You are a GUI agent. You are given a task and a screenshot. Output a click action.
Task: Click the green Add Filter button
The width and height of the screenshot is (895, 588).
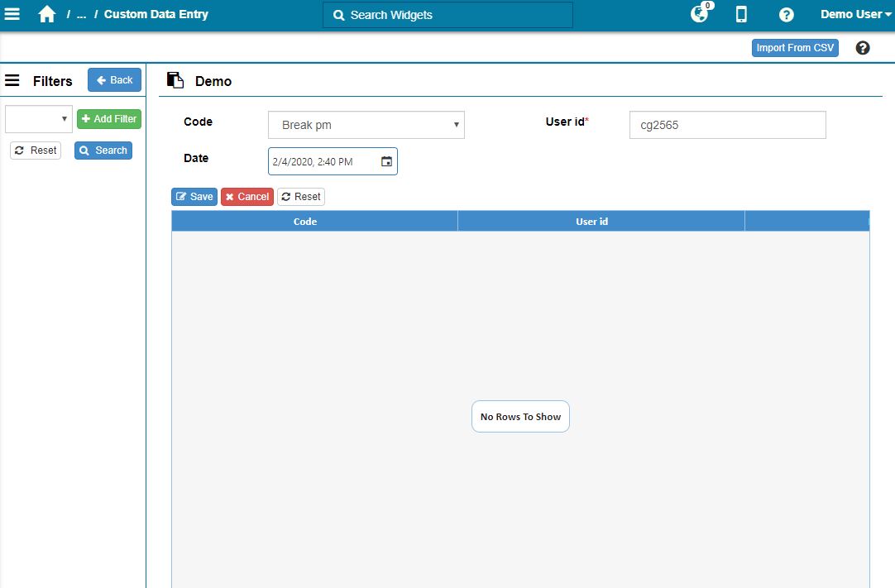click(109, 119)
